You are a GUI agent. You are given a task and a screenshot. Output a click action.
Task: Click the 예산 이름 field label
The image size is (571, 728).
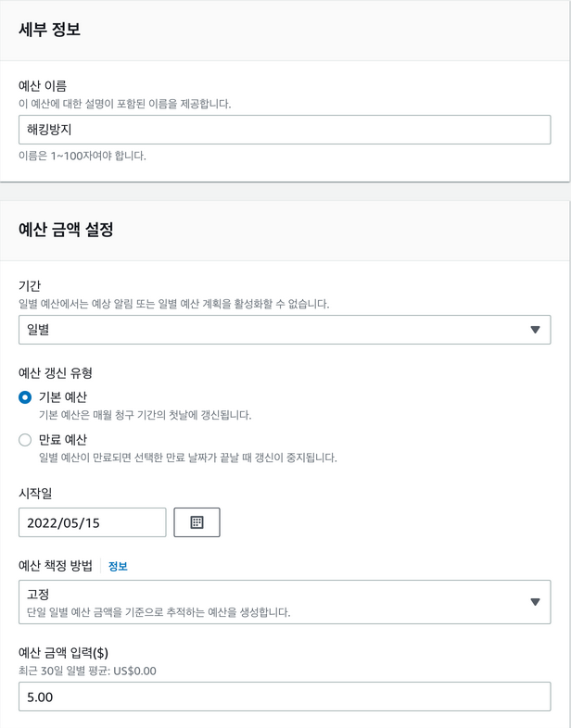[48, 86]
